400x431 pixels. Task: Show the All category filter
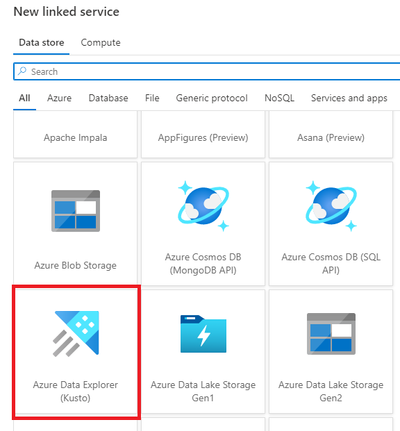click(x=25, y=98)
